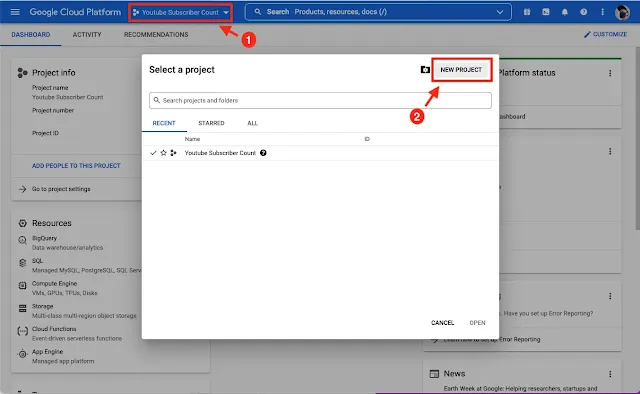The height and width of the screenshot is (394, 640).
Task: Click the News card newspaper icon
Action: pyautogui.click(x=434, y=374)
